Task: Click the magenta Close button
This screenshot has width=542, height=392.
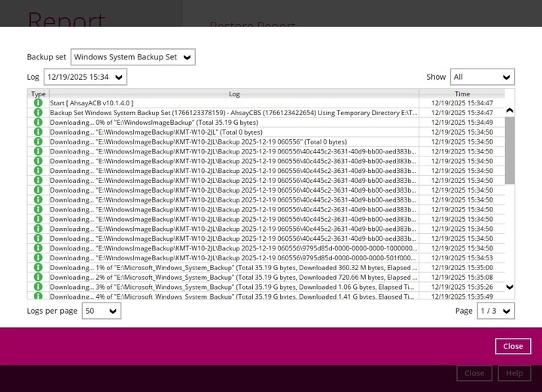Action: [513, 346]
